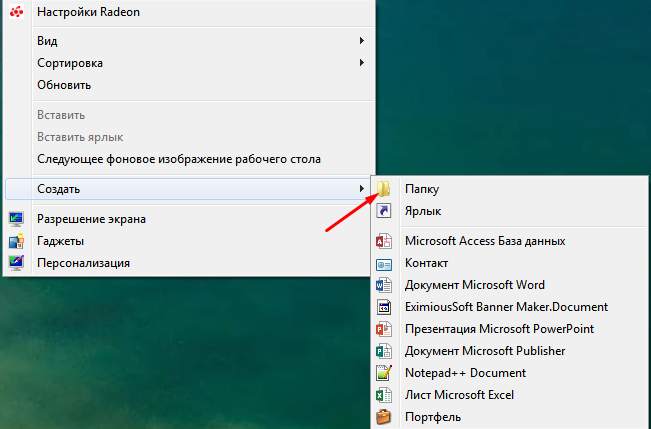
Task: Open Настройки Radeon menu entry
Action: point(189,12)
